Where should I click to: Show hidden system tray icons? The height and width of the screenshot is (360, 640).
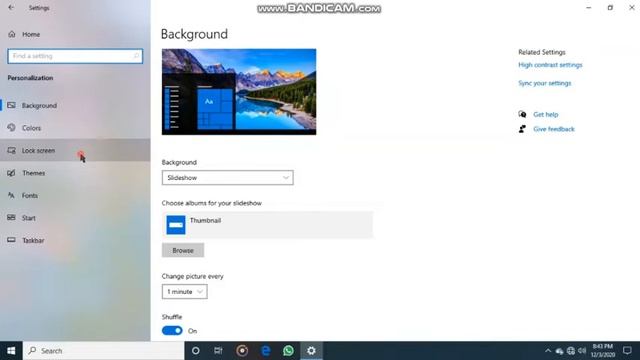[x=548, y=351]
